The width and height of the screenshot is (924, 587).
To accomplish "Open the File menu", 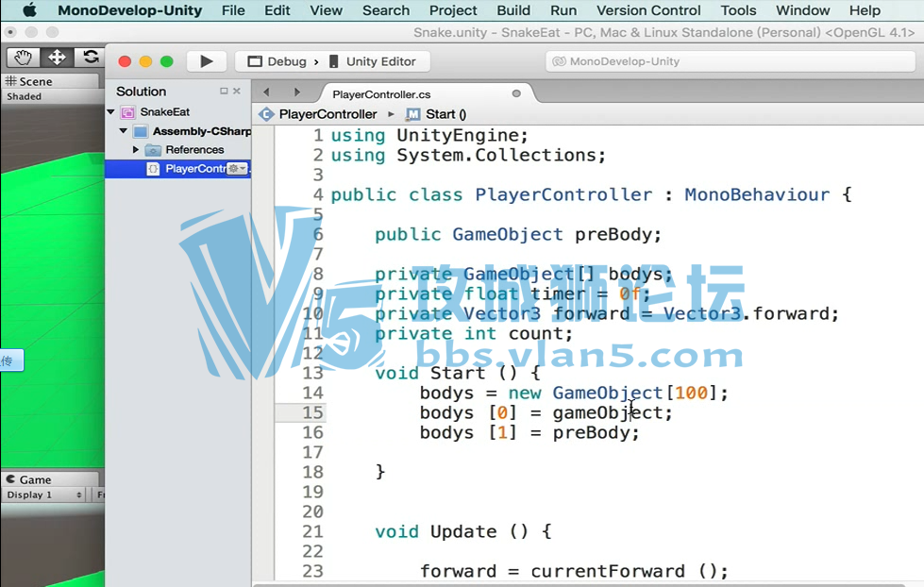I will pos(233,10).
